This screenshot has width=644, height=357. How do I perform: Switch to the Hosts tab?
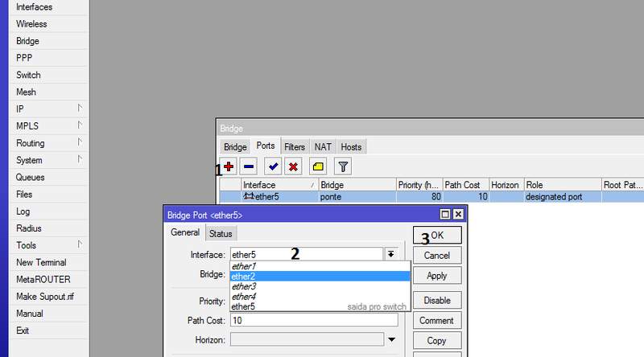351,147
